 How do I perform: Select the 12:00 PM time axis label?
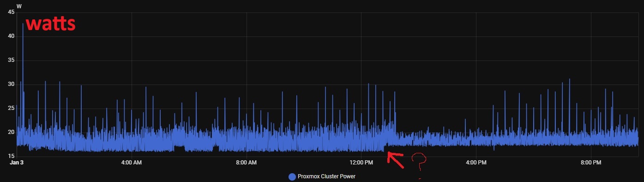361,163
